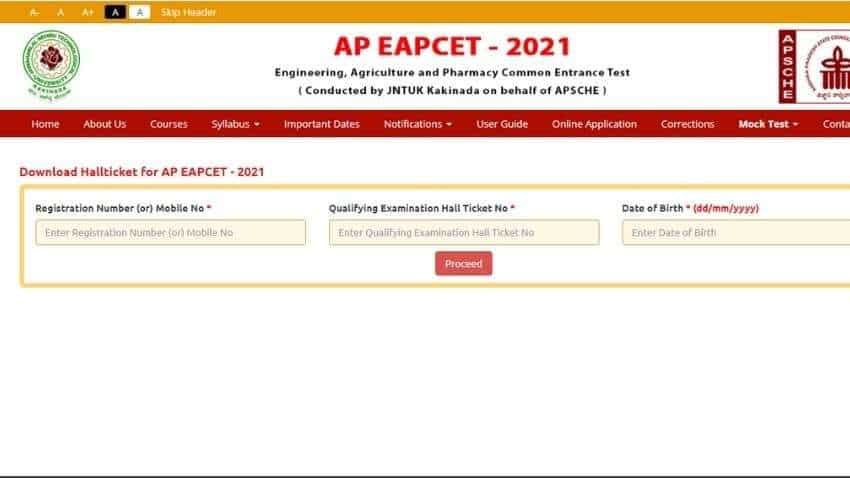Screen dimensions: 850x478
Task: Decrease font size with A- button
Action: (x=34, y=12)
